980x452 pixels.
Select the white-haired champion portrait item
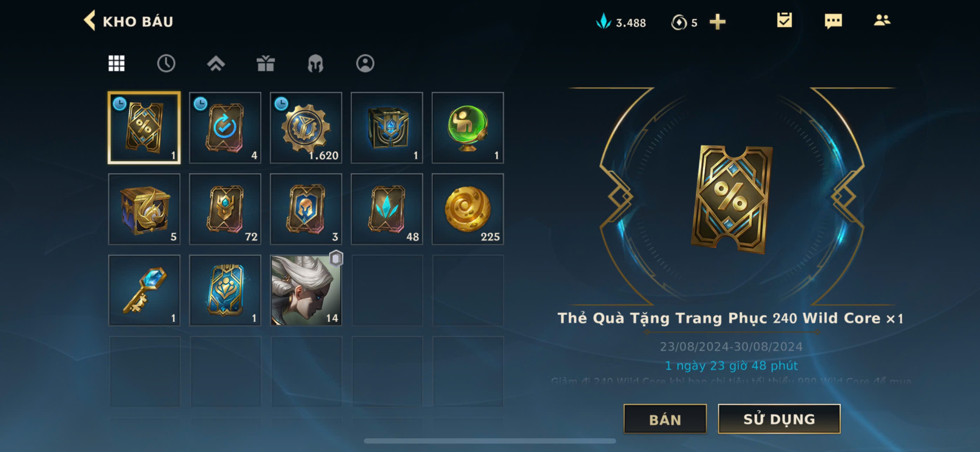[x=306, y=290]
